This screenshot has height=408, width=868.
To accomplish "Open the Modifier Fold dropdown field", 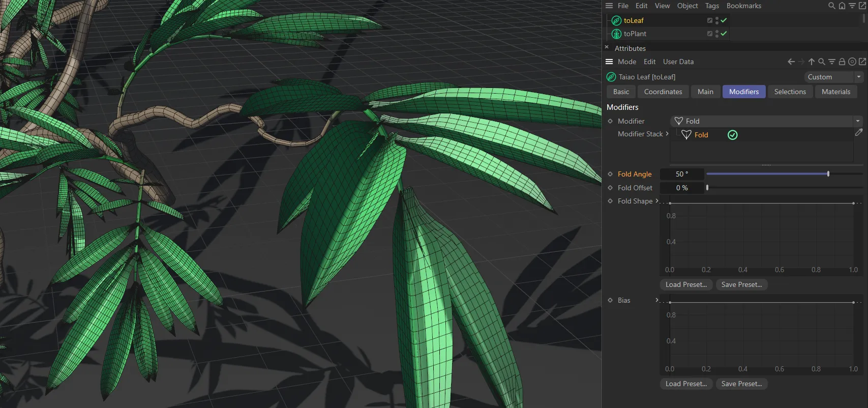I will click(766, 121).
